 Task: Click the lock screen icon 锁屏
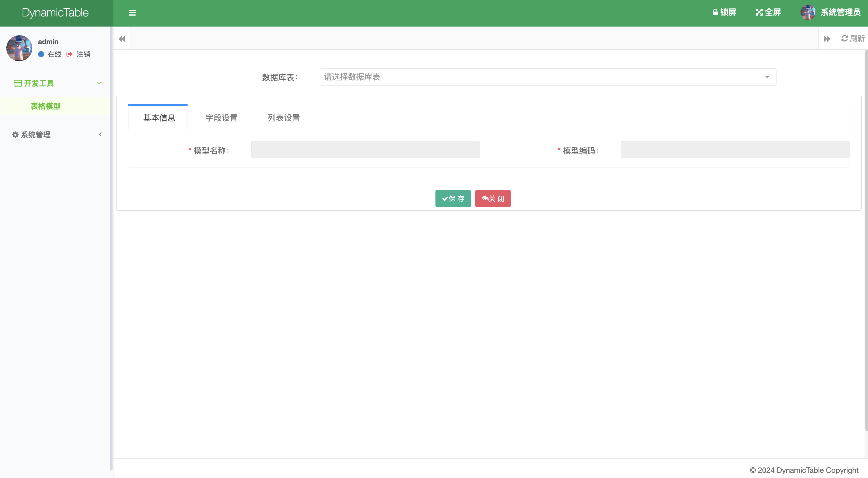click(715, 12)
